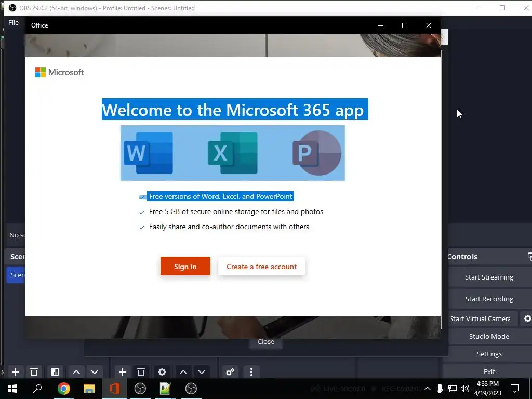
Task: Undock the Controls panel icon
Action: tap(529, 256)
